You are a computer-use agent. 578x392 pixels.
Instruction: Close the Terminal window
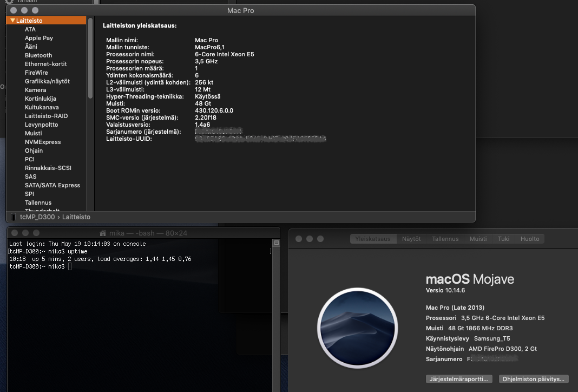click(15, 233)
